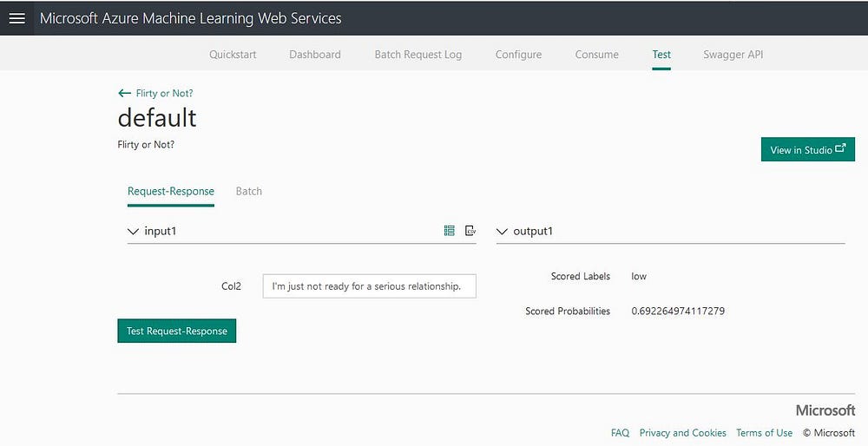
Task: Click the © Microsoft copyright text
Action: pyautogui.click(x=829, y=433)
